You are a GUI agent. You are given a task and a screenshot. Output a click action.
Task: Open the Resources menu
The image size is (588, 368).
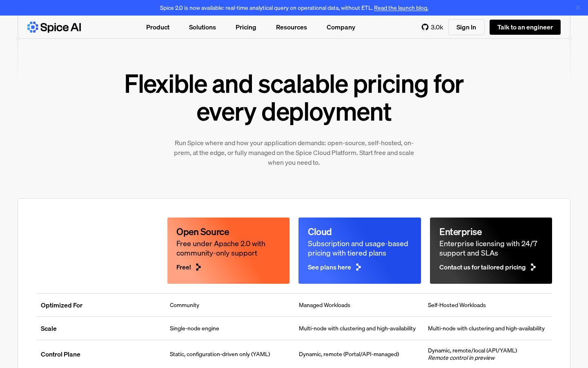coord(291,27)
